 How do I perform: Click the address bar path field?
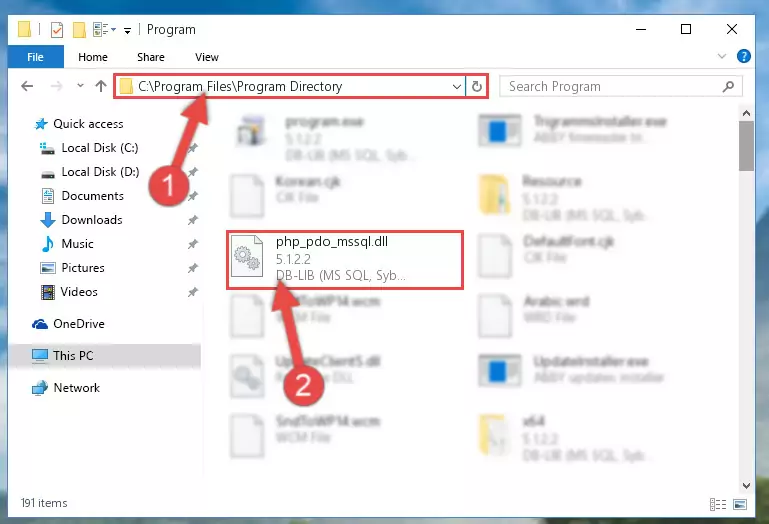[x=290, y=86]
